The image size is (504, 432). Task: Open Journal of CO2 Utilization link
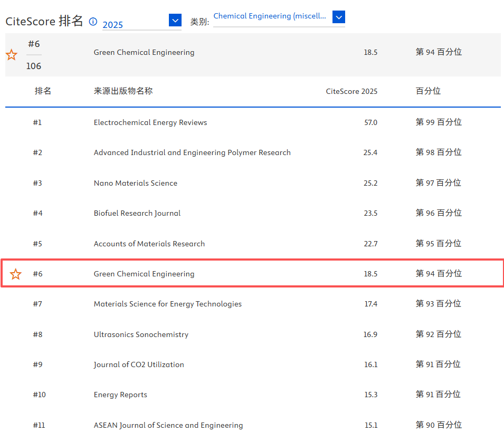pos(139,364)
